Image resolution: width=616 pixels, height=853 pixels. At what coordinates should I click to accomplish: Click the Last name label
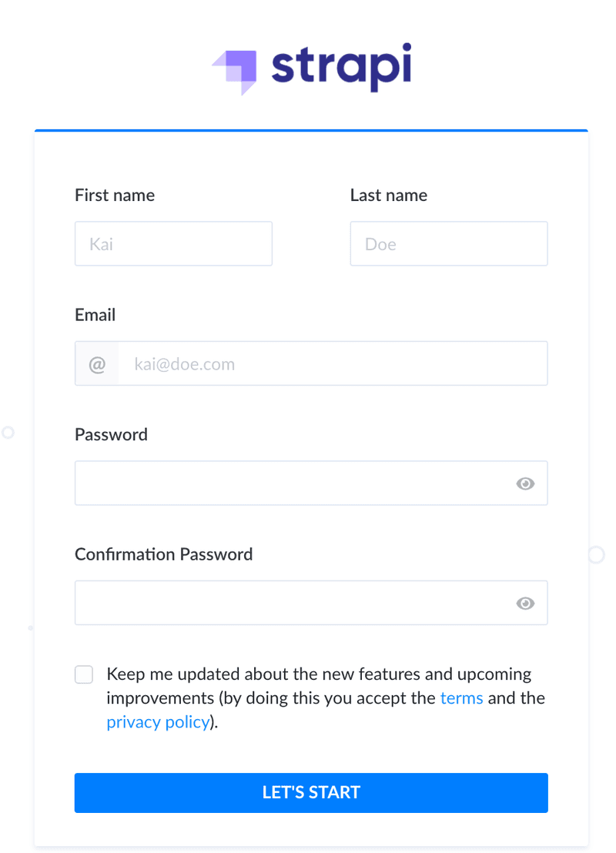(x=389, y=196)
